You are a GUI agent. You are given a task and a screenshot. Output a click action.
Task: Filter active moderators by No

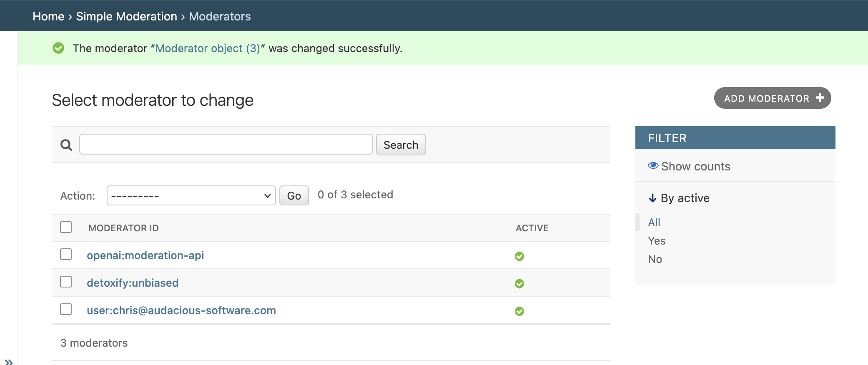655,259
